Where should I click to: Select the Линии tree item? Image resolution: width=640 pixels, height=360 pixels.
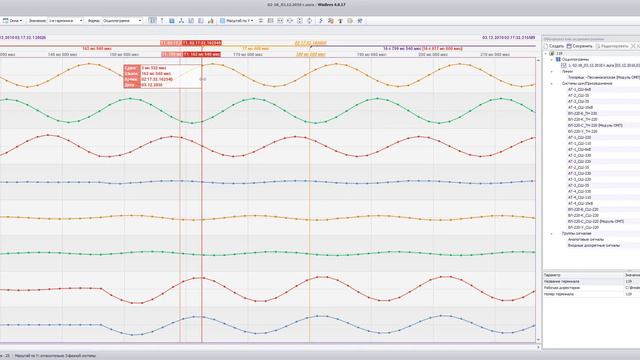pyautogui.click(x=567, y=71)
